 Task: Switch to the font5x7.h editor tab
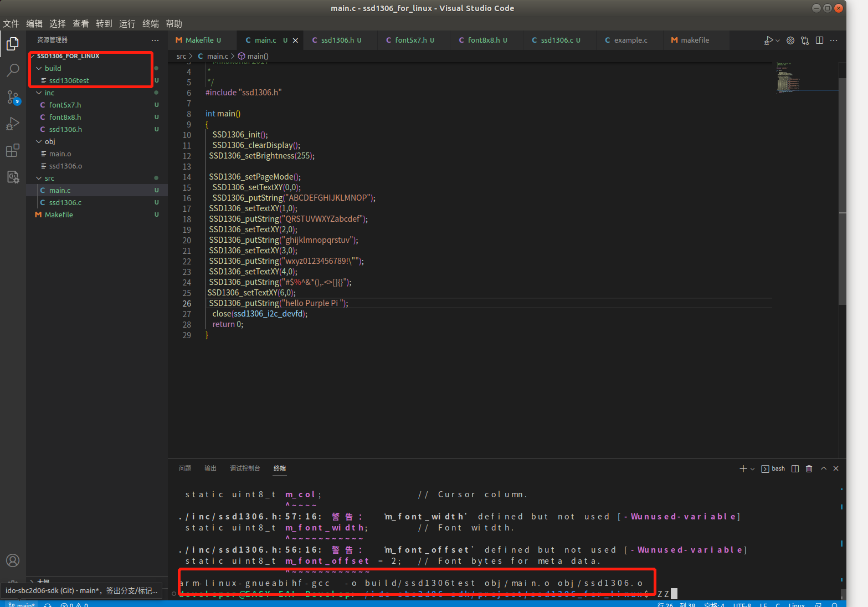(414, 40)
